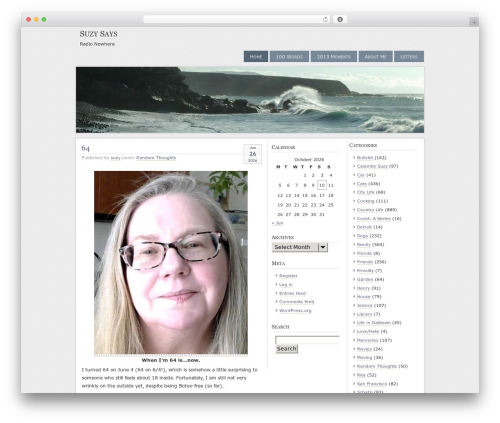Open the Garden category
The image size is (500, 423).
click(x=365, y=279)
